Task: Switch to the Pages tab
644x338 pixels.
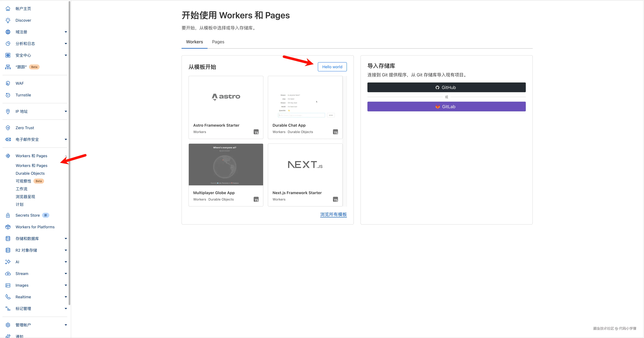Action: 218,42
